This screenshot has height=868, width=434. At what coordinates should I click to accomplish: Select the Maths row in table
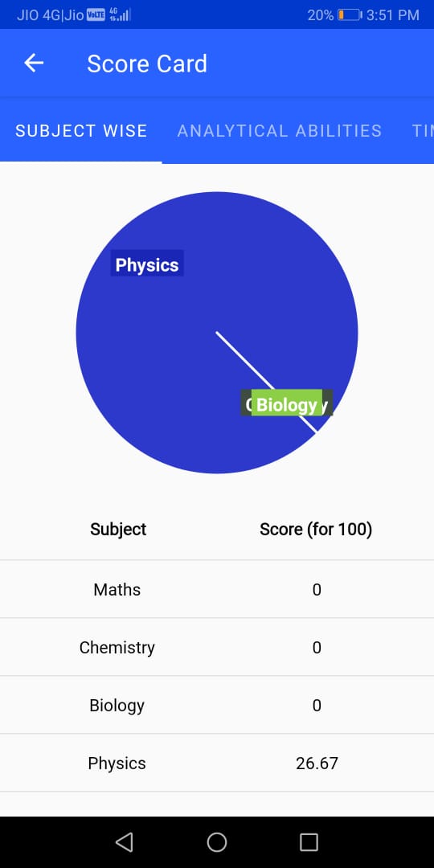(217, 590)
